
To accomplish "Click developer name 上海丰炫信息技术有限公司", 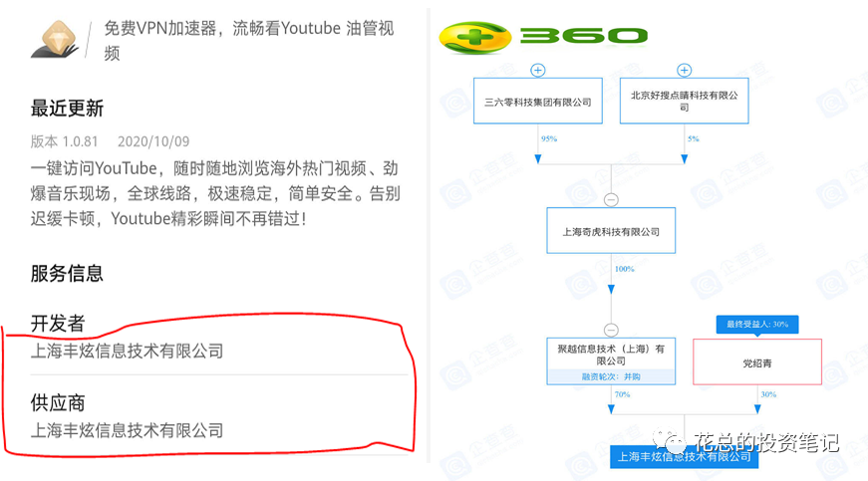I will point(127,352).
